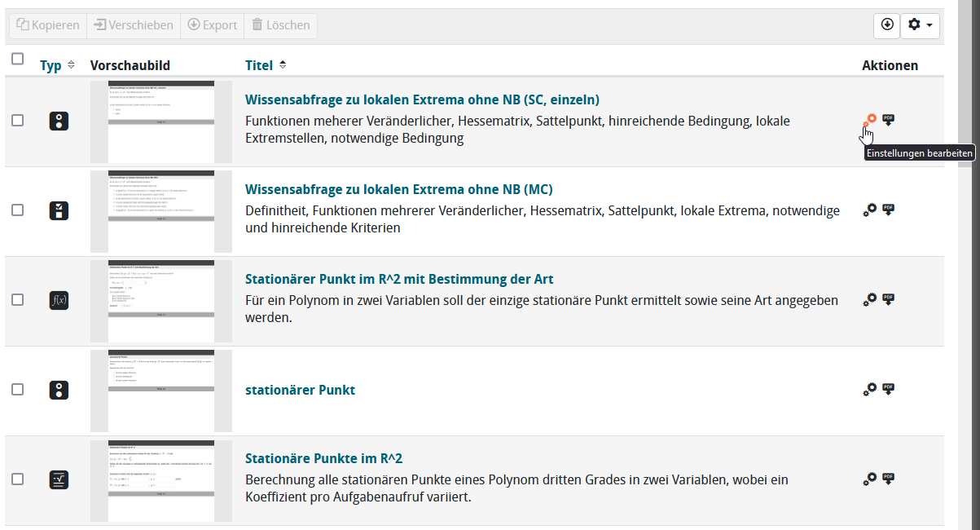Check the 'stationärer Punkt' row checkbox
980x530 pixels.
[x=17, y=390]
